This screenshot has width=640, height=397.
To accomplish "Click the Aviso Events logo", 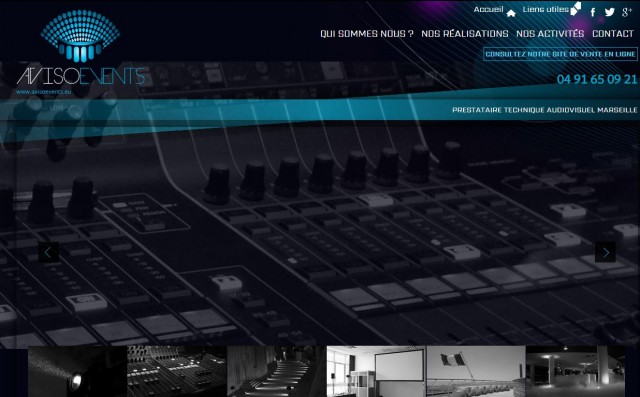I will [80, 52].
